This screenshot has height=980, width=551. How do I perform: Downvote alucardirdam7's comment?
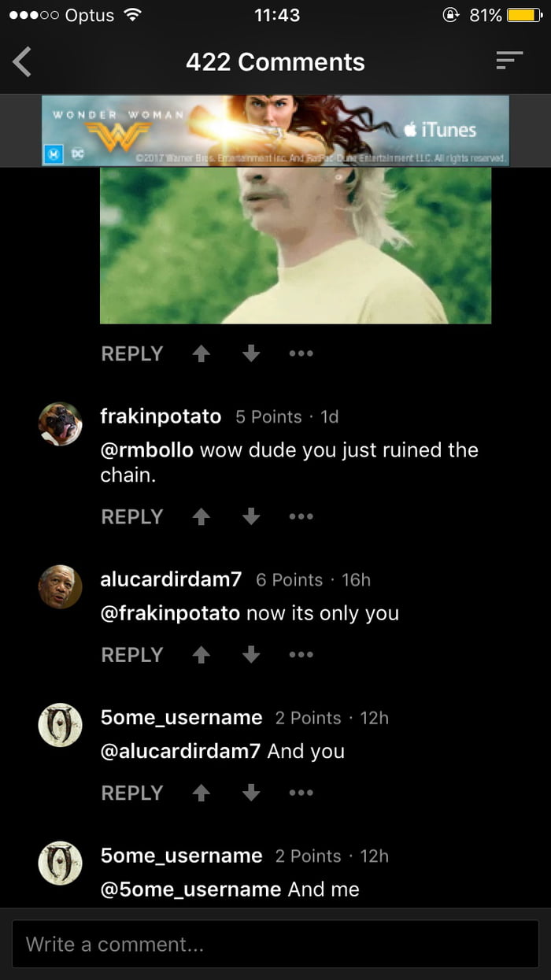coord(250,654)
